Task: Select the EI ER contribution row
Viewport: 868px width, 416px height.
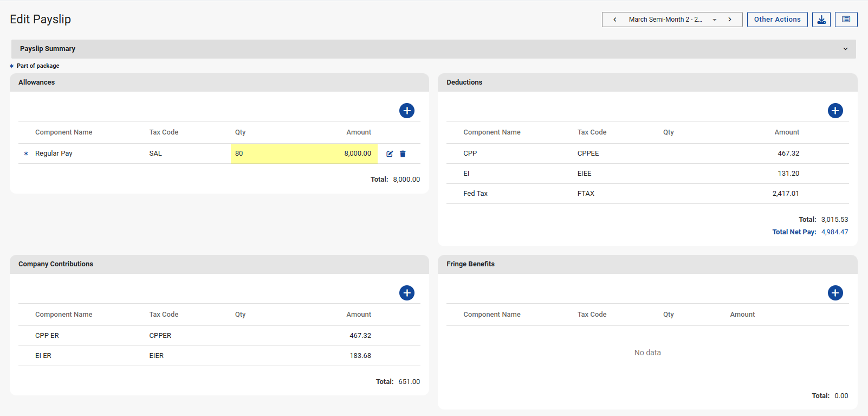Action: (43, 356)
